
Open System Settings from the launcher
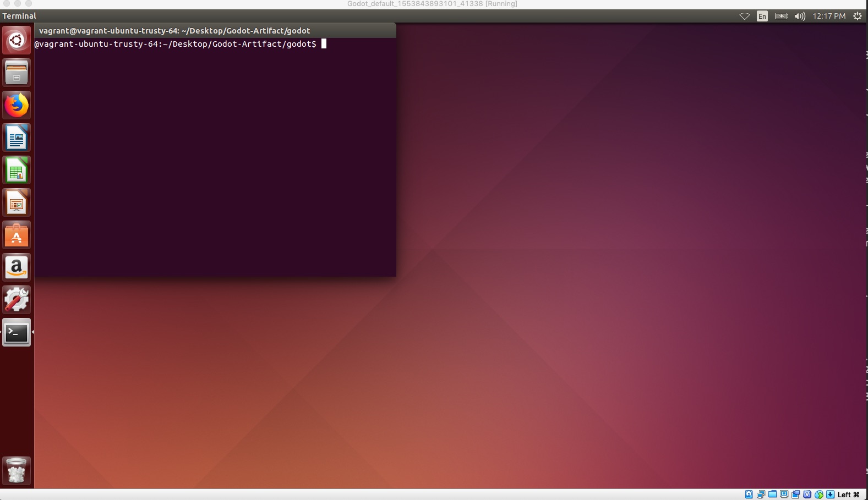[17, 300]
